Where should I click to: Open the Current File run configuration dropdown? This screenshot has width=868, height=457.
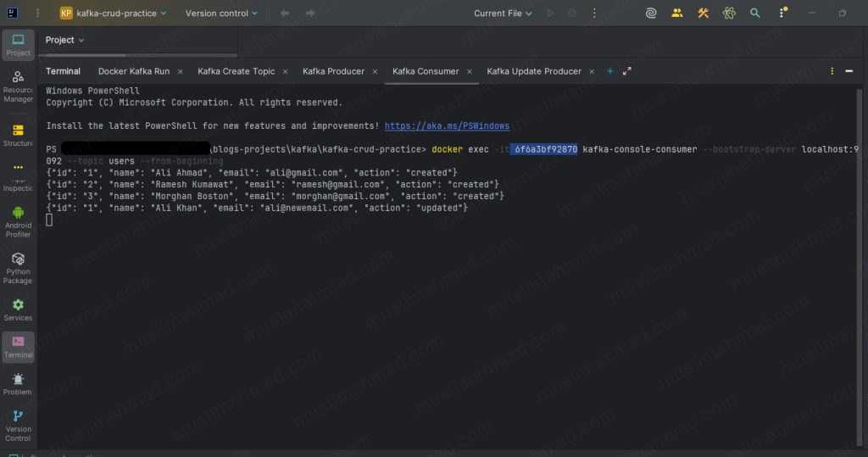coord(503,14)
